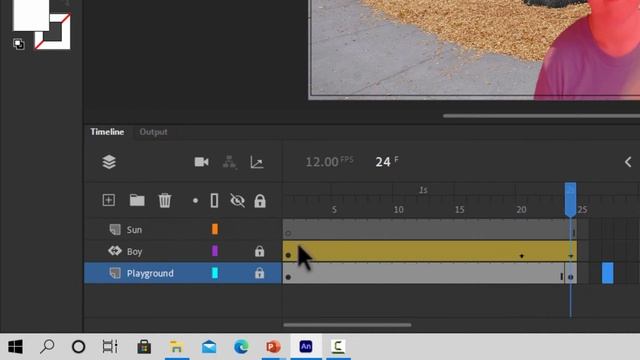The image size is (640, 360).
Task: Click the Playground layer type icon
Action: click(x=115, y=273)
